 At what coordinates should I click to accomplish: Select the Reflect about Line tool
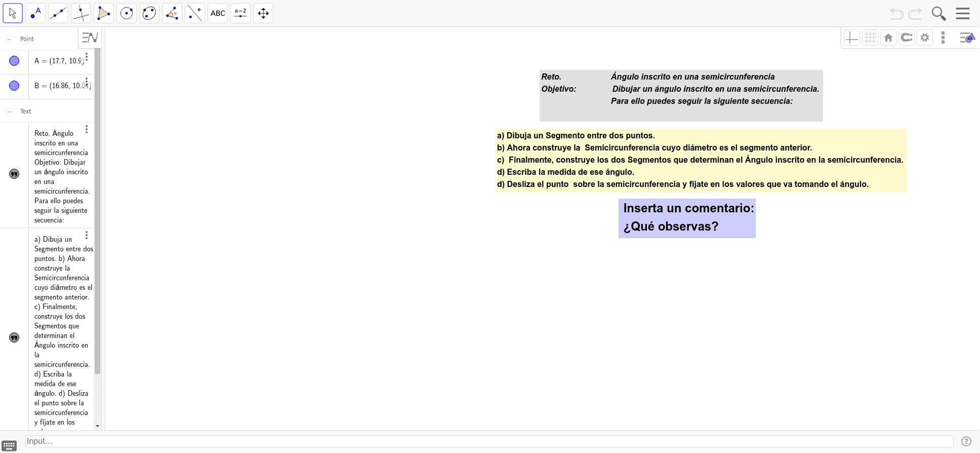[195, 13]
